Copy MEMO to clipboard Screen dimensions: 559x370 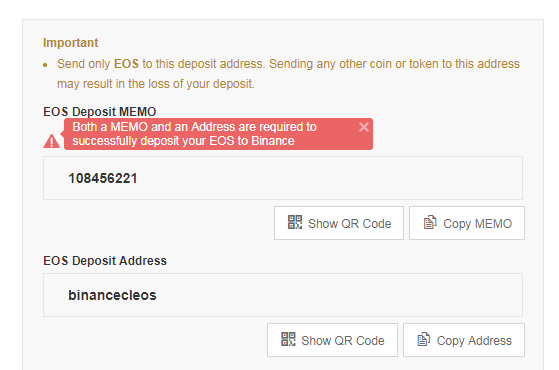[x=467, y=223]
